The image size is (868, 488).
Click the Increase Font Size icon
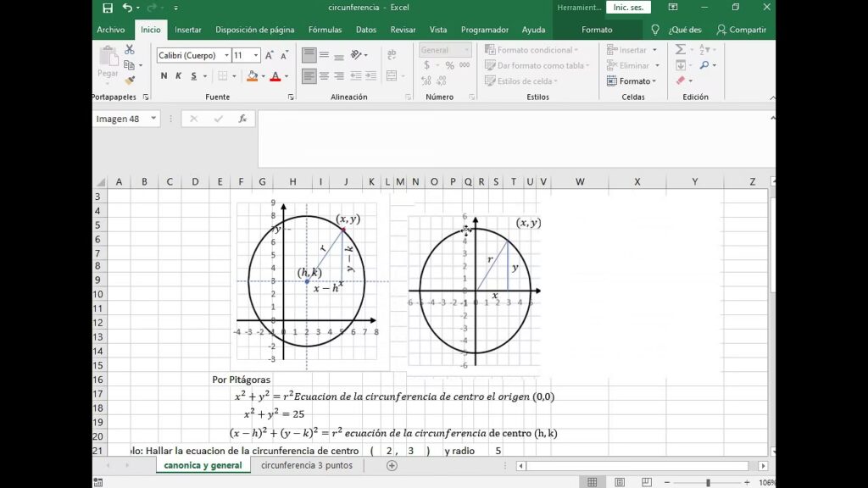coord(270,55)
